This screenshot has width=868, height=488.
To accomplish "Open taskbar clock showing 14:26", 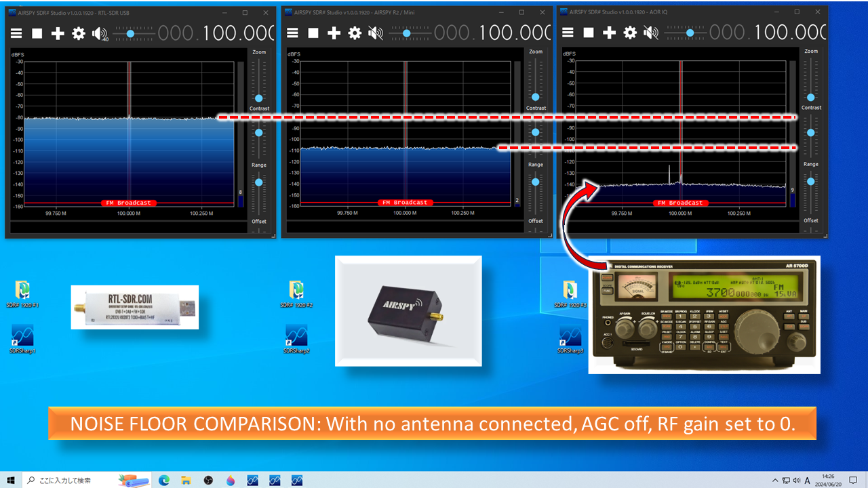I will click(829, 481).
